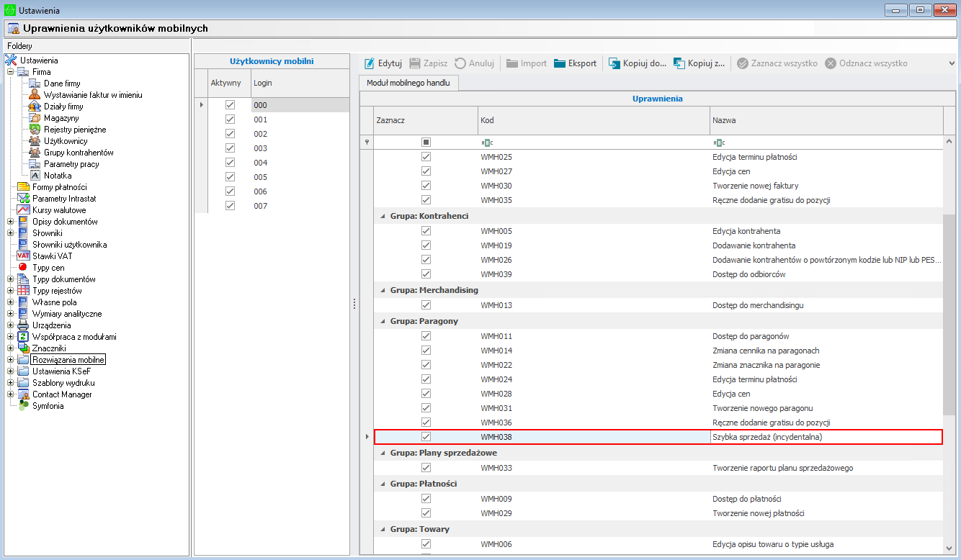Expand the Rozwiązania mobilne node

pyautogui.click(x=10, y=360)
